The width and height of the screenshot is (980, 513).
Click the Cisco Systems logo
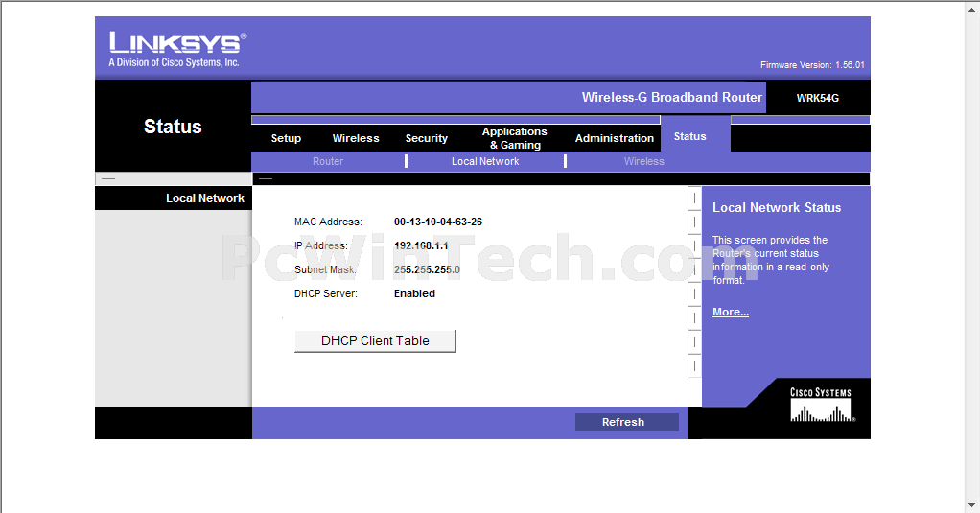[x=821, y=405]
